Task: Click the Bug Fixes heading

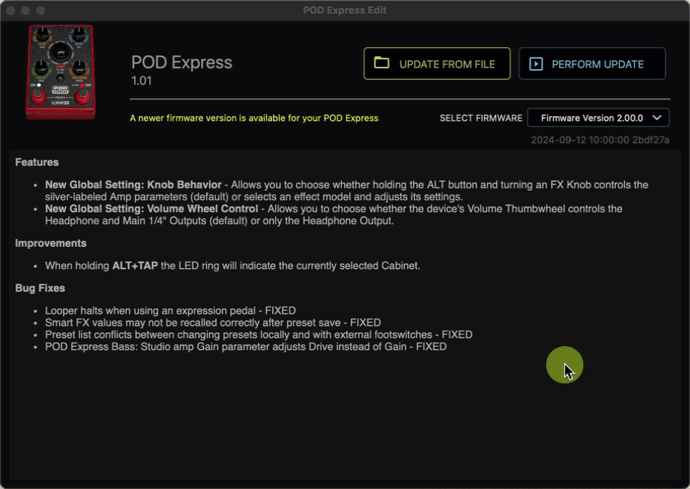Action: pyautogui.click(x=40, y=288)
